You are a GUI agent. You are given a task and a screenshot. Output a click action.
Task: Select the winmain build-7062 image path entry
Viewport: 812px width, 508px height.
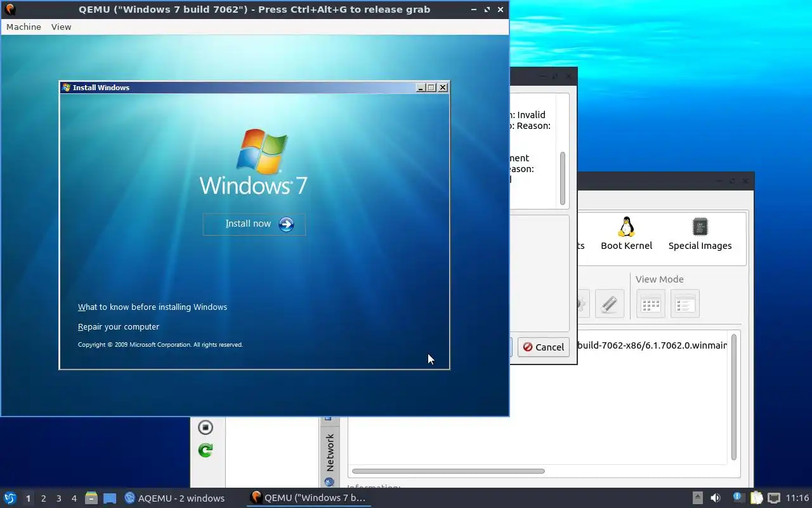click(652, 345)
